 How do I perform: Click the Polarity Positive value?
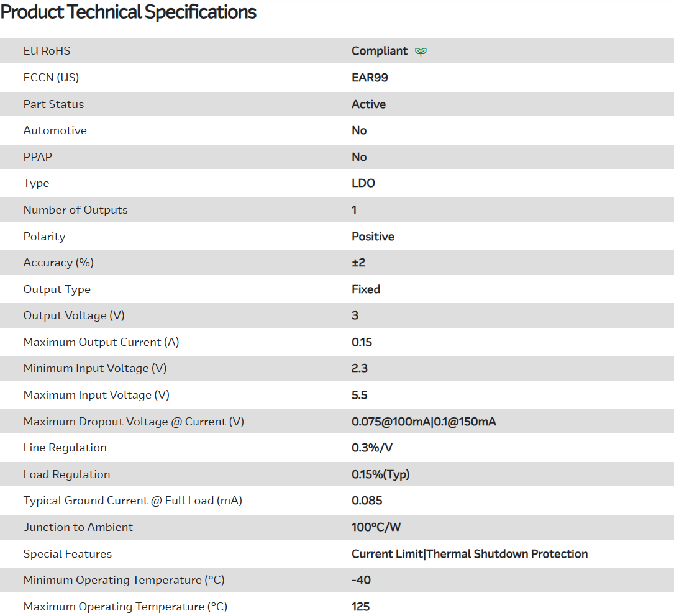pos(373,237)
